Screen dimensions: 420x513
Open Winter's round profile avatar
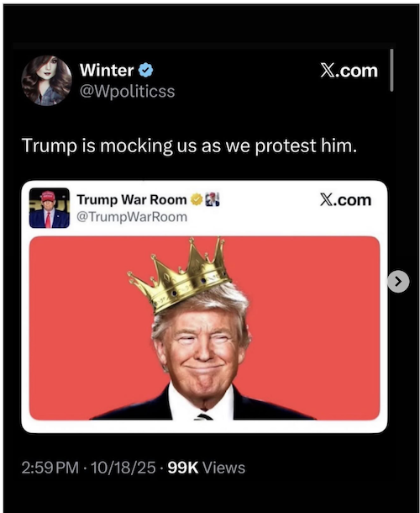(47, 81)
